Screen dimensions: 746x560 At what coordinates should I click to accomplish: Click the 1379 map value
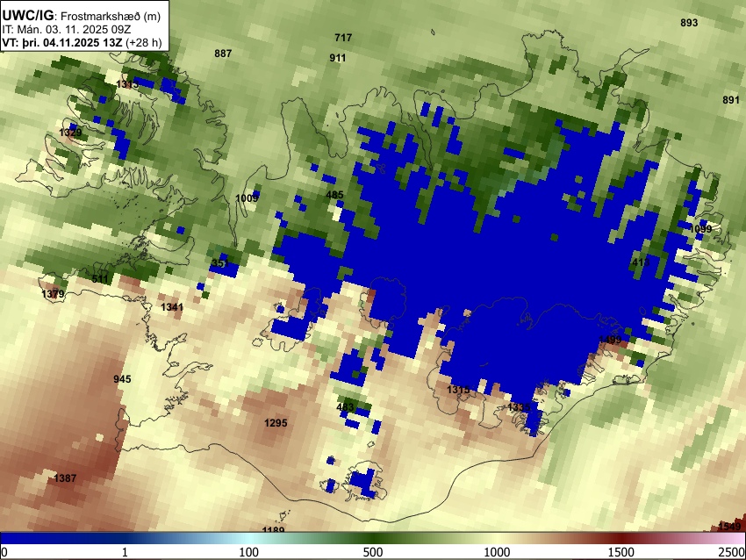point(53,294)
